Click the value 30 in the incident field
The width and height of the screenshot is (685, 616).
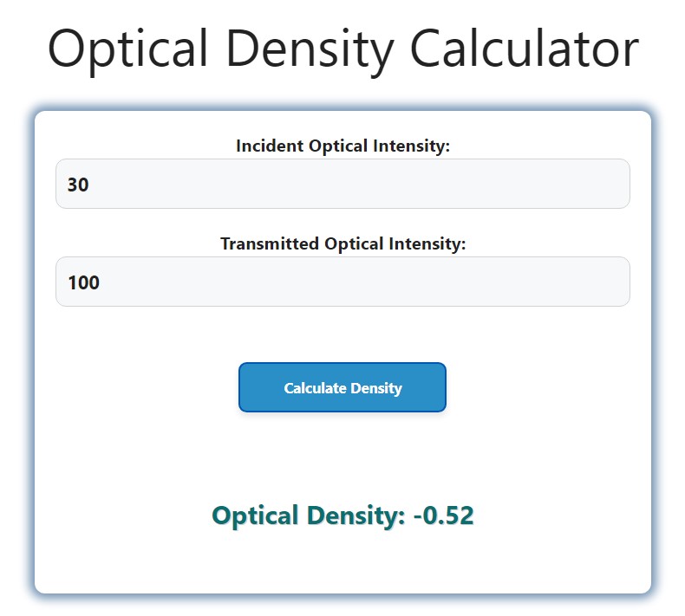pos(78,185)
